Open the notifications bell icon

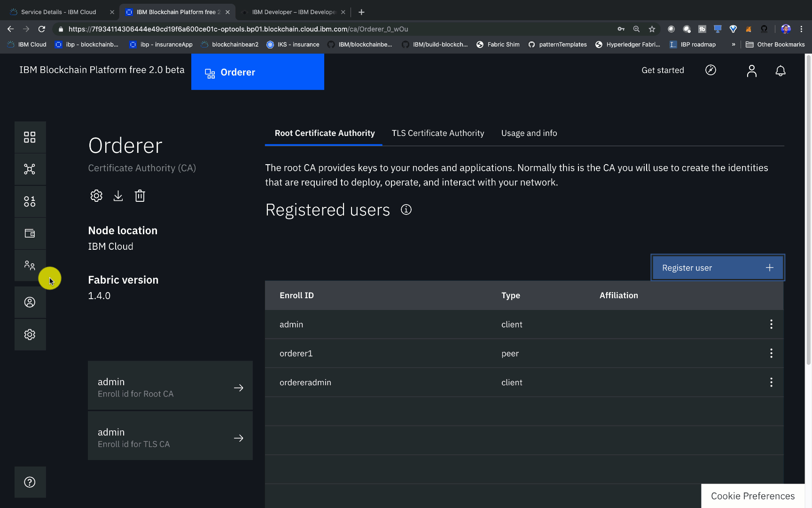pos(780,71)
